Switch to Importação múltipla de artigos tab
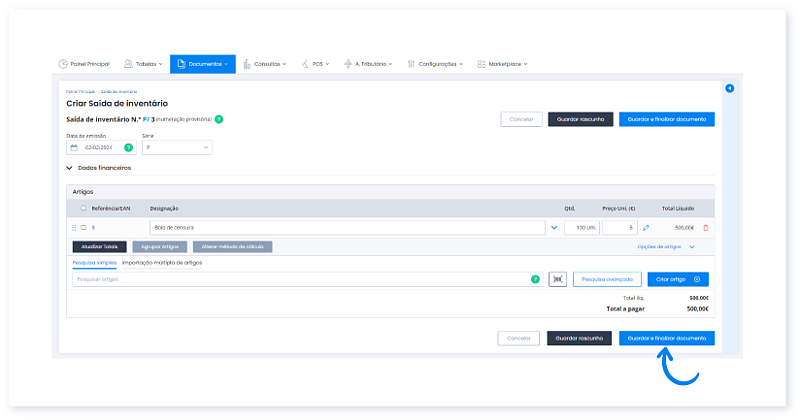 [161, 263]
